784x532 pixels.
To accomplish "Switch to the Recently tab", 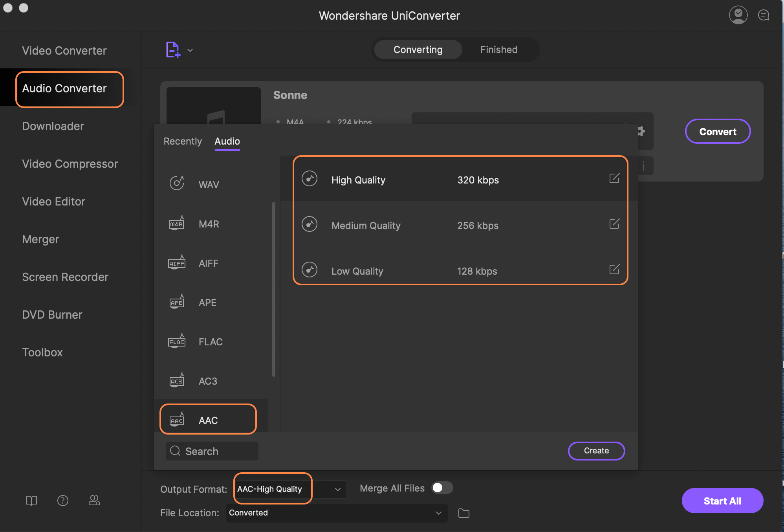I will click(183, 141).
